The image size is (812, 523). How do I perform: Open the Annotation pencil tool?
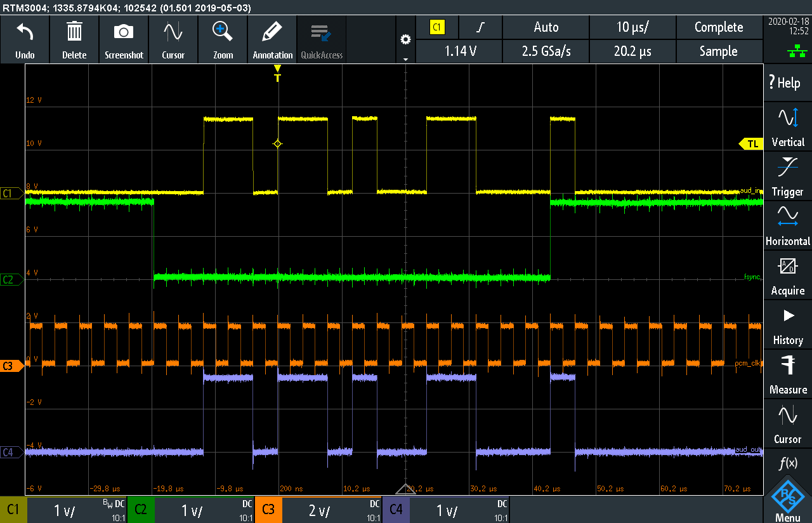pyautogui.click(x=272, y=39)
